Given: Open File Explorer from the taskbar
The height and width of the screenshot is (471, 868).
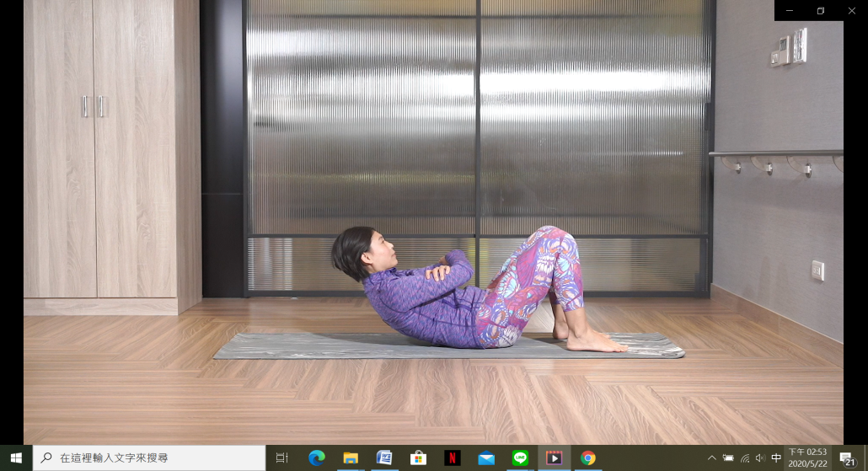Looking at the screenshot, I should (351, 458).
